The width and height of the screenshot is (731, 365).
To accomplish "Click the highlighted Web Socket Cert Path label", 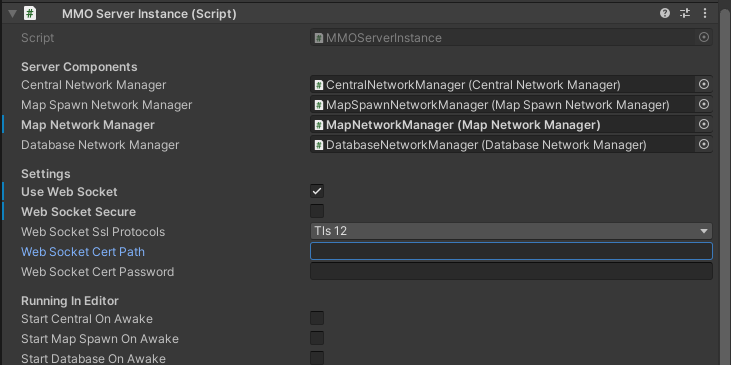I will (83, 252).
